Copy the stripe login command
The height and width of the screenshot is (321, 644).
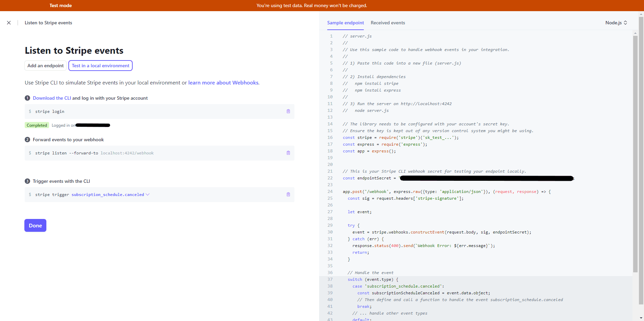click(288, 112)
